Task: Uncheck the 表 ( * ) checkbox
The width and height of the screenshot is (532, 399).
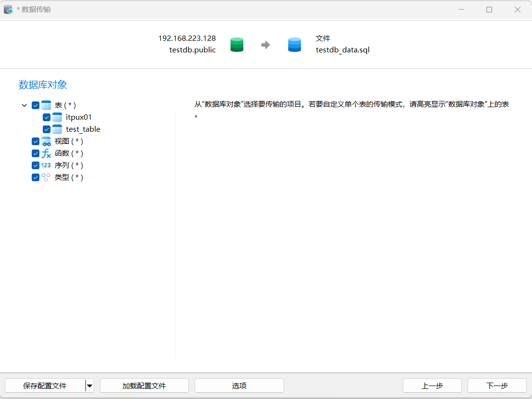Action: click(x=36, y=105)
